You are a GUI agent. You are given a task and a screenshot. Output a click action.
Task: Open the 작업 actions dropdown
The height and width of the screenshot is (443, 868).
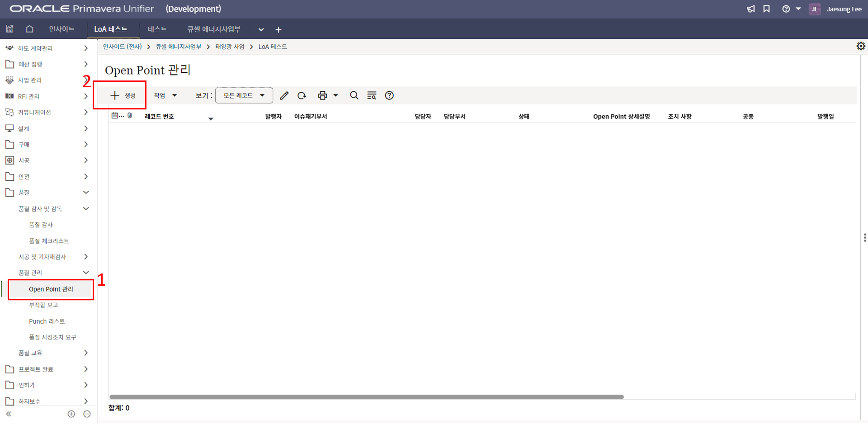[x=165, y=95]
